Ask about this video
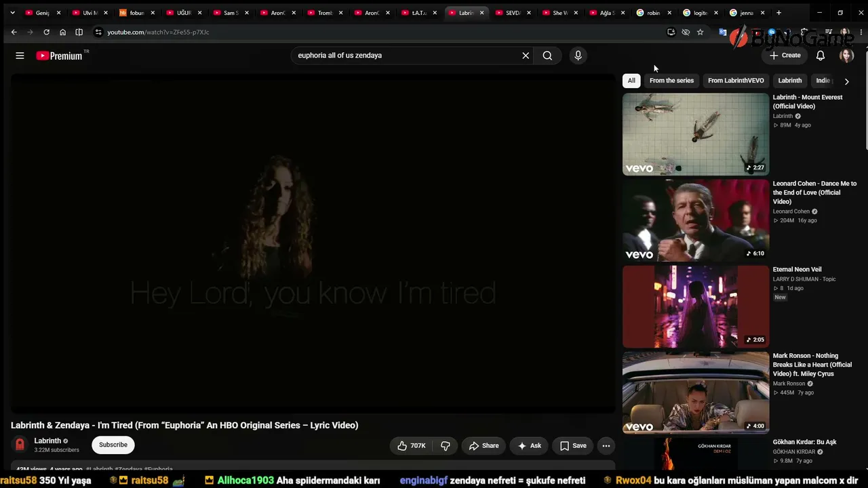The image size is (868, 488). pyautogui.click(x=529, y=445)
